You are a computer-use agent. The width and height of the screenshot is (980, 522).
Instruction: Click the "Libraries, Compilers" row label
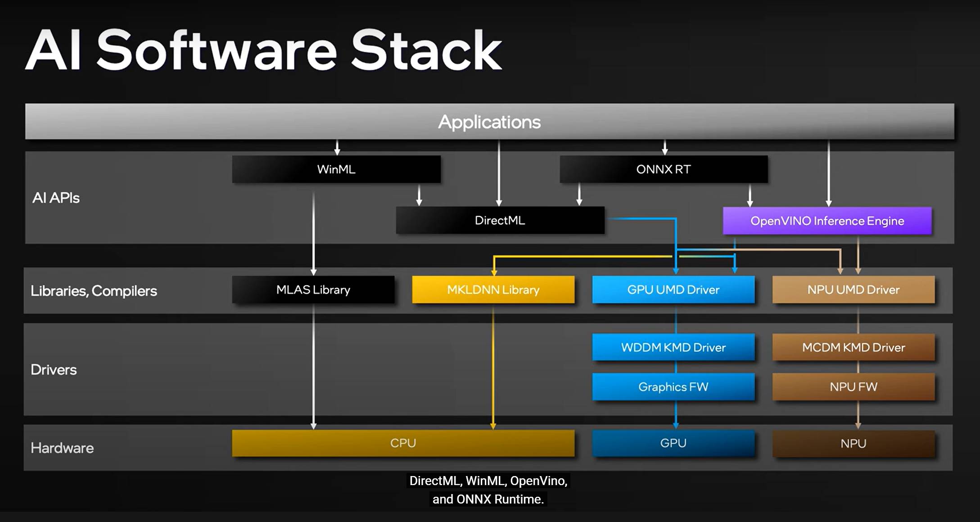[94, 291]
